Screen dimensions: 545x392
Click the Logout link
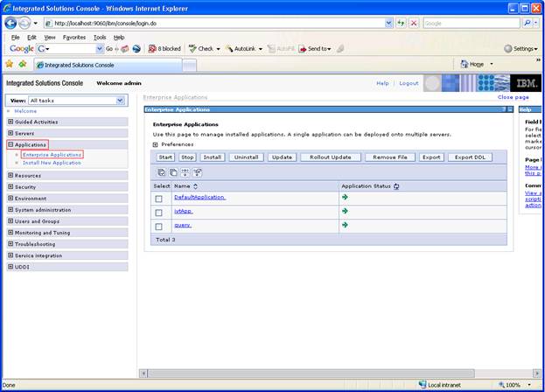pyautogui.click(x=409, y=83)
